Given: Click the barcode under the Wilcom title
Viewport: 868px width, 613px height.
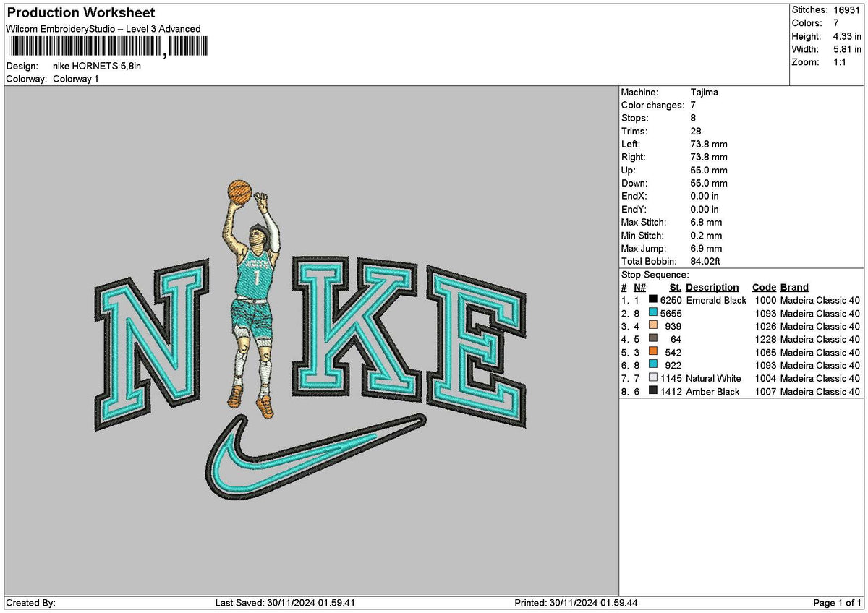Looking at the screenshot, I should [107, 47].
